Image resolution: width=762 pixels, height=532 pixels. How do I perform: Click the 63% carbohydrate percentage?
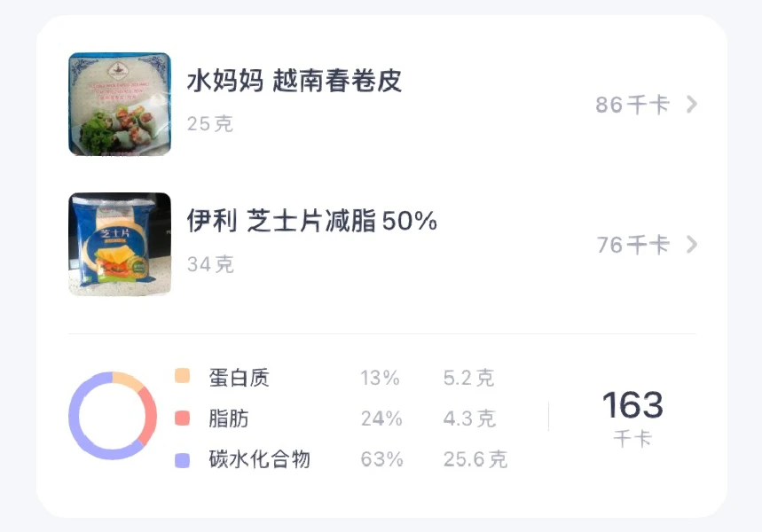[381, 459]
